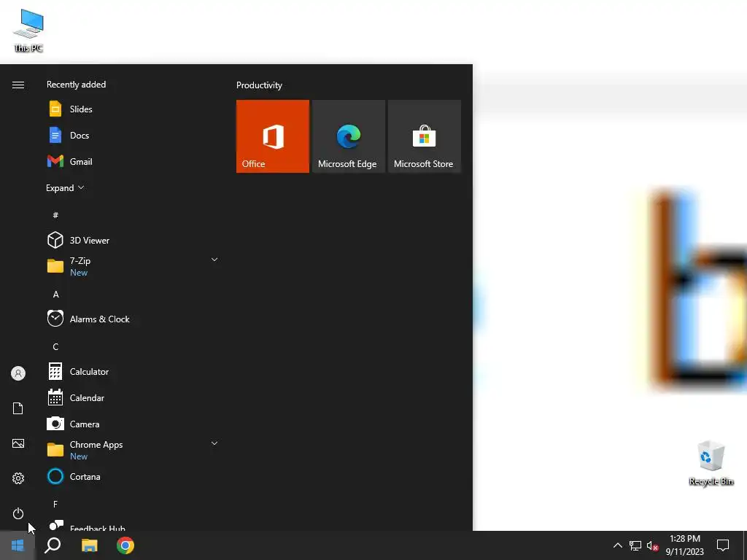Open the Action Center notifications
The image size is (747, 560).
(723, 545)
